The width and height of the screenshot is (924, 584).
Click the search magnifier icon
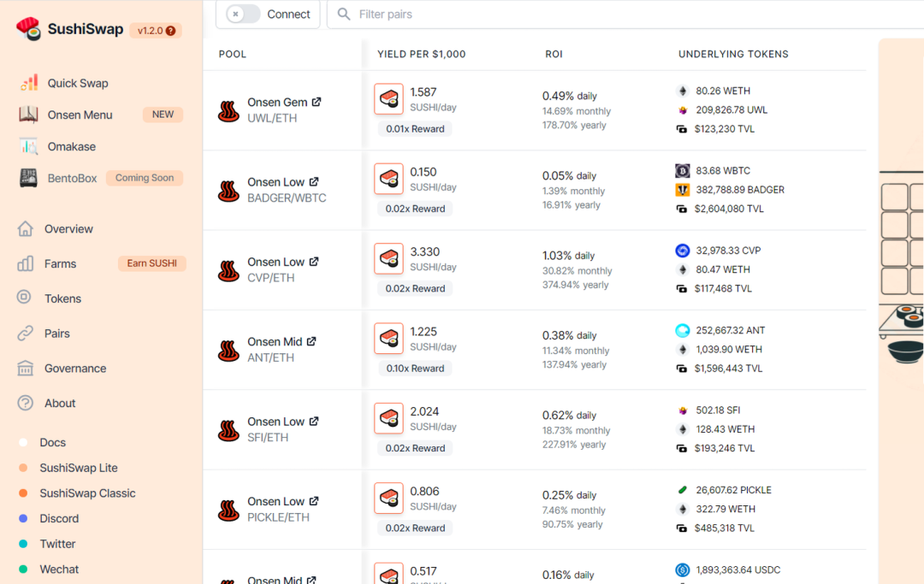coord(344,14)
